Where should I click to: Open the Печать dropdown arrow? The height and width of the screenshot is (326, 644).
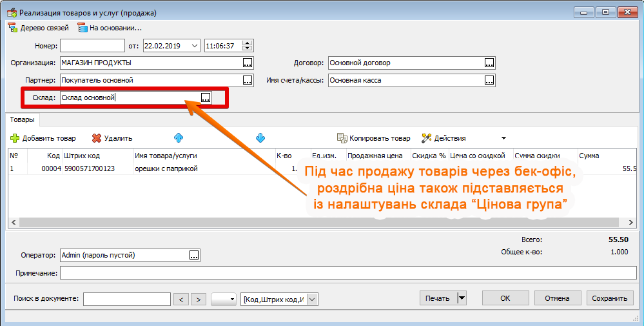click(462, 298)
